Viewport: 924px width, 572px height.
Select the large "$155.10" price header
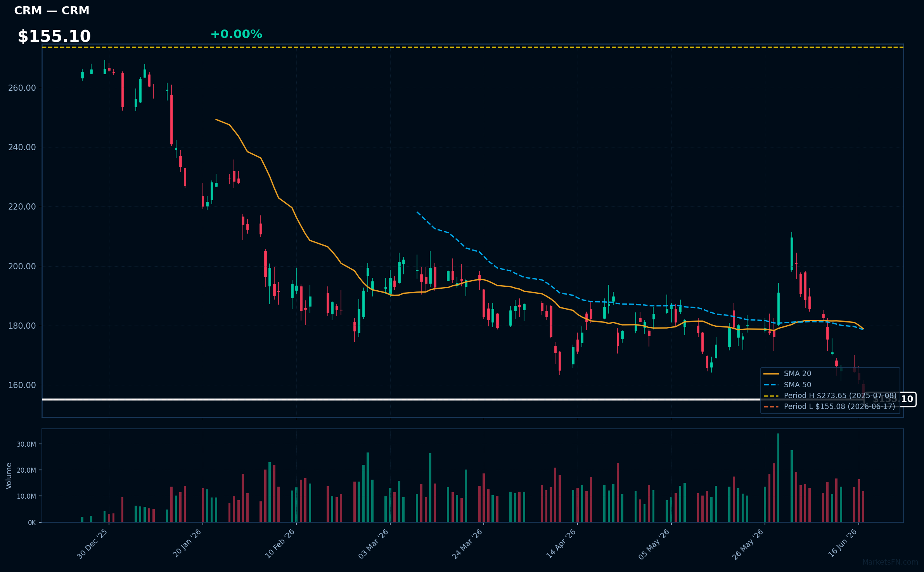[x=54, y=36]
